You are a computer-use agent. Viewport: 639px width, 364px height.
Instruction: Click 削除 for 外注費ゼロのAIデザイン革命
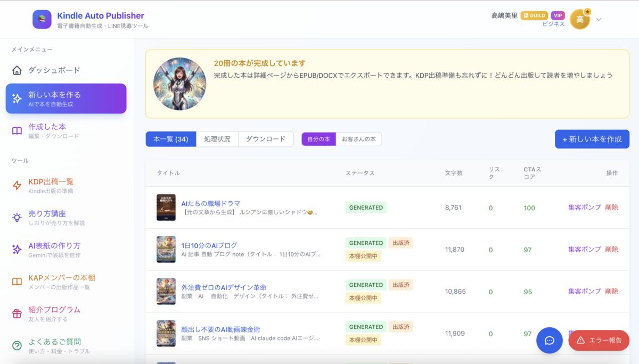pyautogui.click(x=611, y=291)
